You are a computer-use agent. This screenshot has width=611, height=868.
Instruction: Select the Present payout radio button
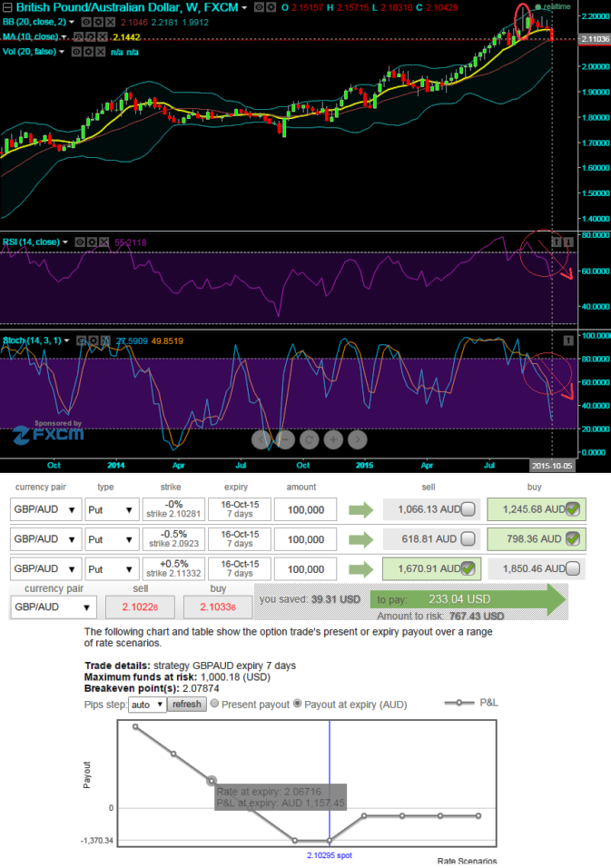(x=215, y=704)
